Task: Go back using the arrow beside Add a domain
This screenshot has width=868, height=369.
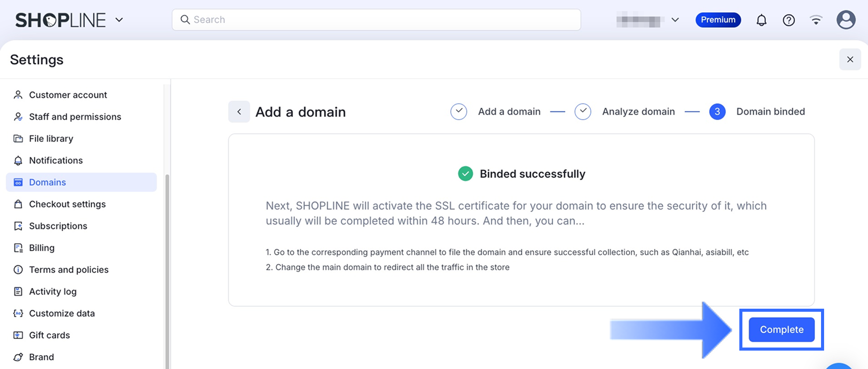Action: pos(239,111)
